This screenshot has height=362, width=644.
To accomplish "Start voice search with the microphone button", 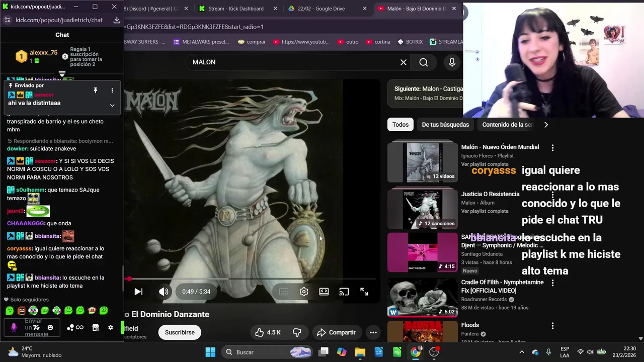I will click(452, 62).
